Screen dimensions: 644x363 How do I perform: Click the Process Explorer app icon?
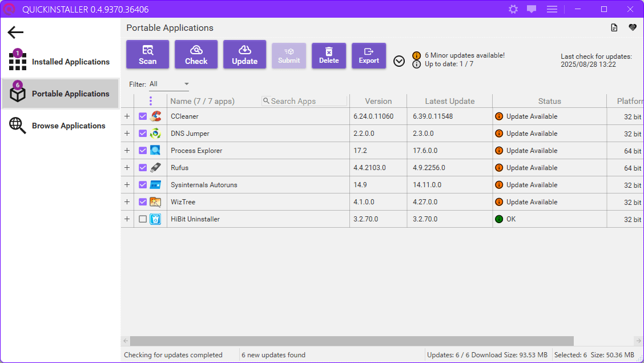[x=155, y=150]
